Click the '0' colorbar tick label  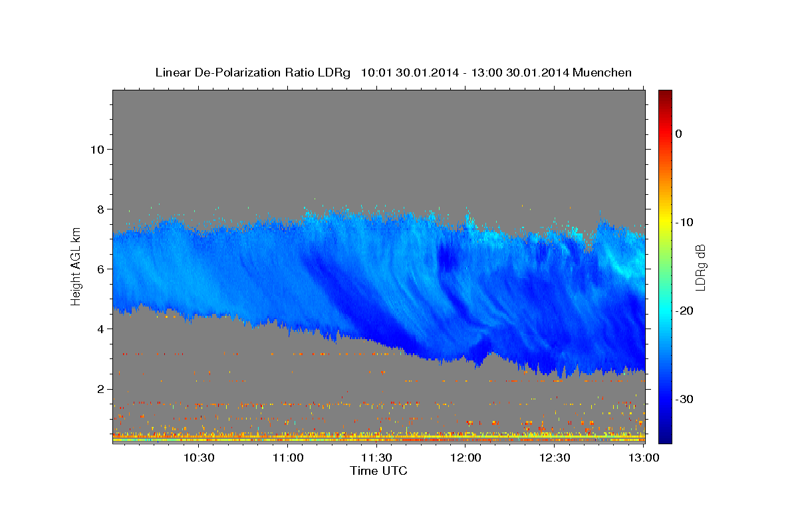[x=679, y=134]
